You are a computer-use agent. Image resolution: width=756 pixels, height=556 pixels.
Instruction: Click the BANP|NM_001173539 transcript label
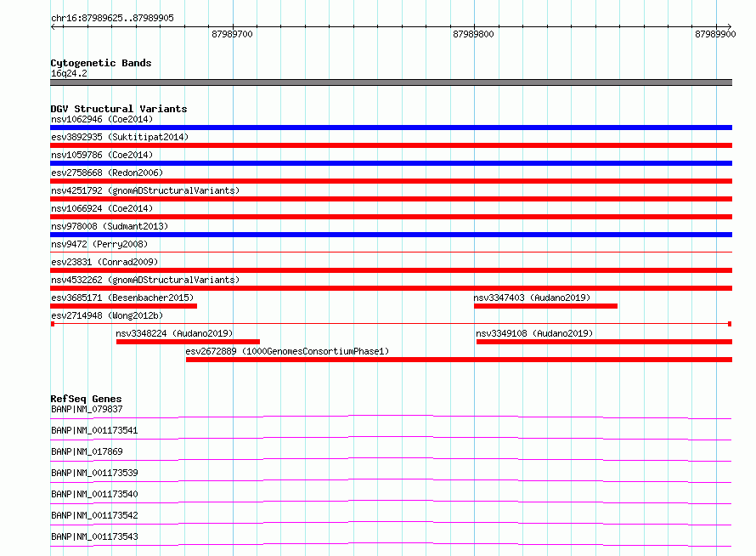click(94, 473)
